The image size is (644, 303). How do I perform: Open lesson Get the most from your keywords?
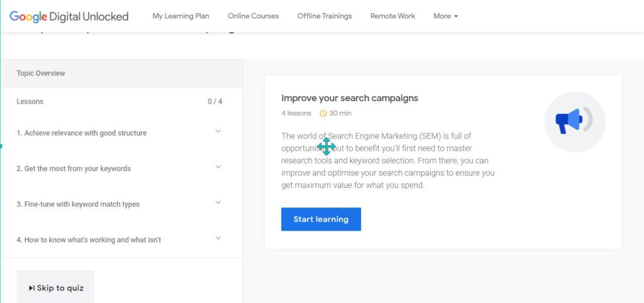pyautogui.click(x=74, y=168)
